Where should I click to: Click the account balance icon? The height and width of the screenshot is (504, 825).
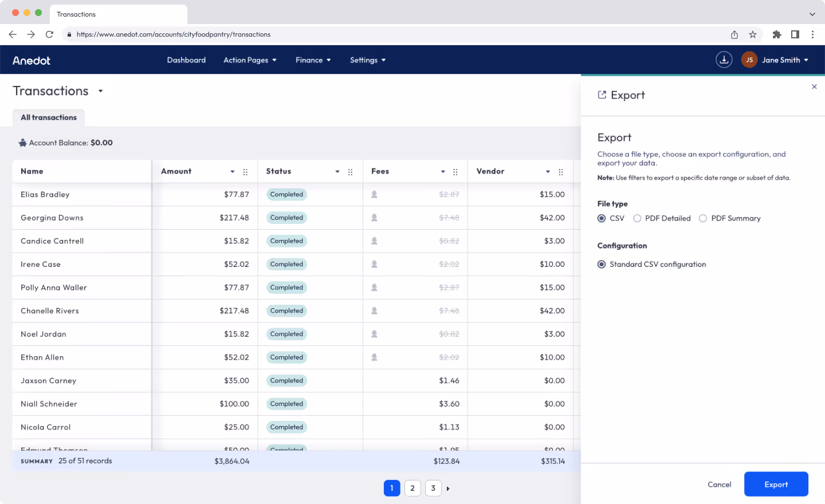click(x=21, y=143)
